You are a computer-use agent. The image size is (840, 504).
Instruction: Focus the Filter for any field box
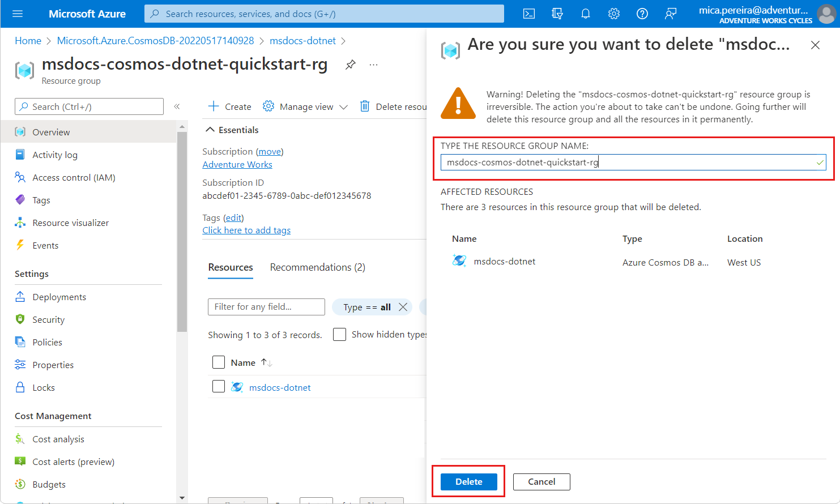point(266,307)
